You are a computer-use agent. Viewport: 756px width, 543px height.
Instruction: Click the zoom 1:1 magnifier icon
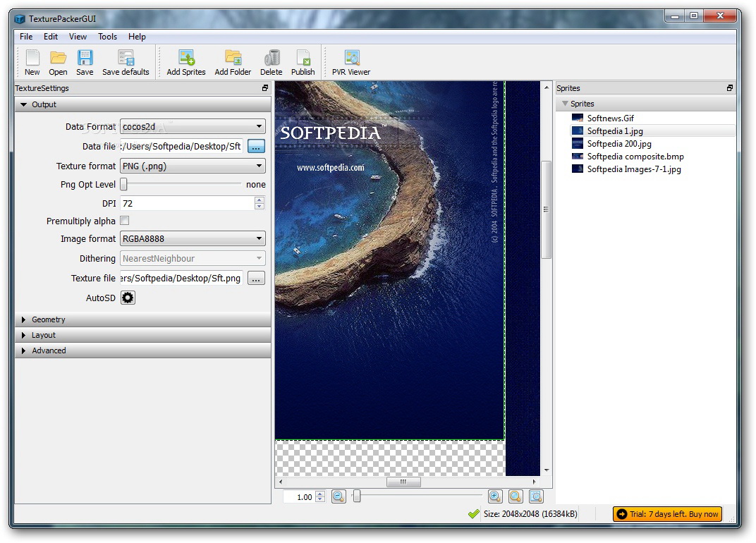(x=516, y=496)
